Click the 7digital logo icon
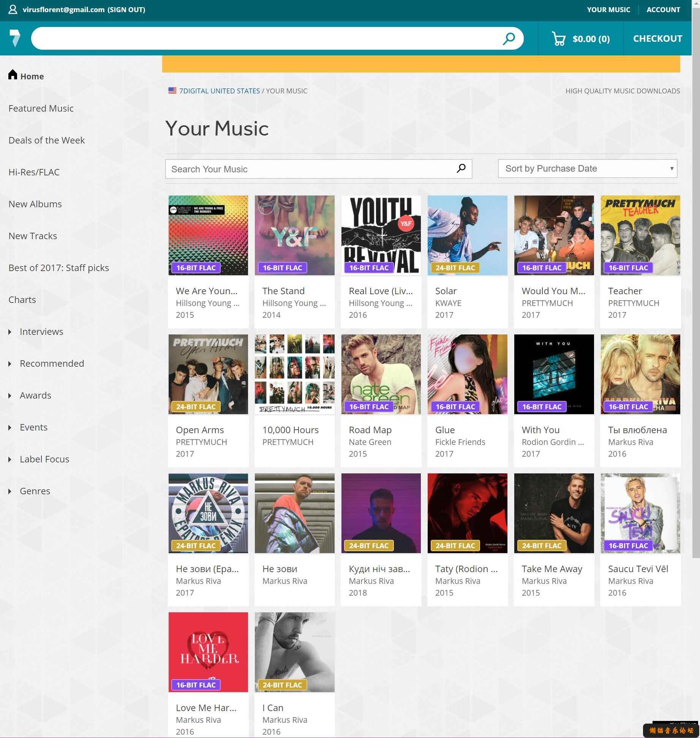This screenshot has width=700, height=738. (x=15, y=38)
